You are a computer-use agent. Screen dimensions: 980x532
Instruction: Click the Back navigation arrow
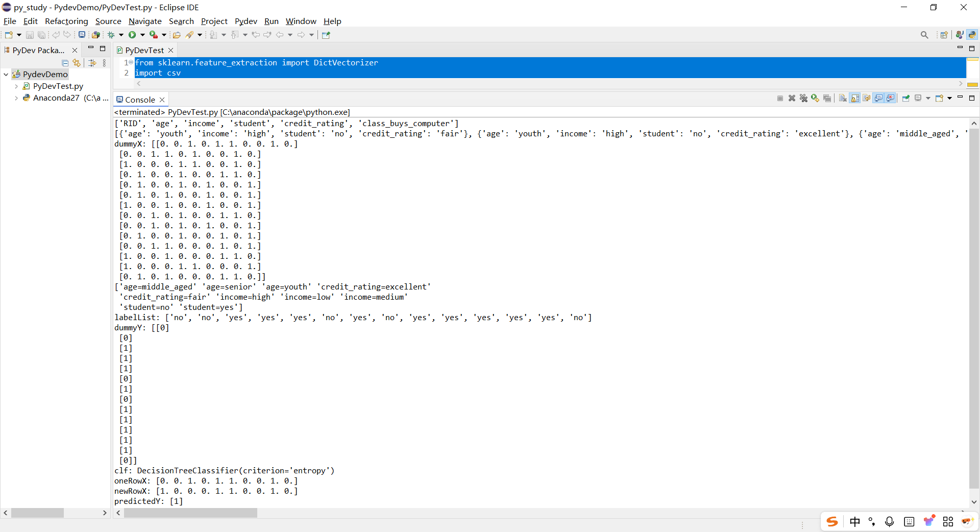coord(280,35)
